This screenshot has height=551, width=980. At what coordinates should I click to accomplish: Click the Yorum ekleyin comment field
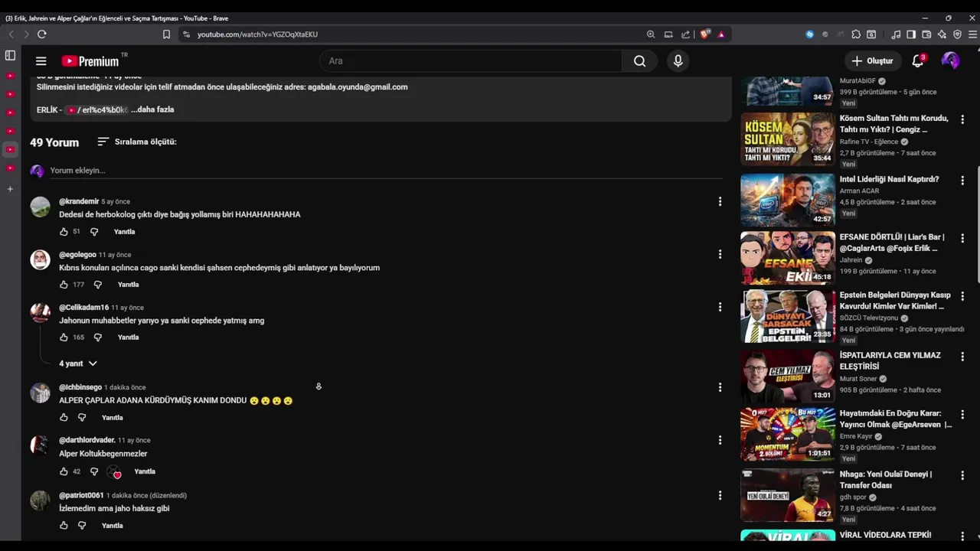pos(386,171)
